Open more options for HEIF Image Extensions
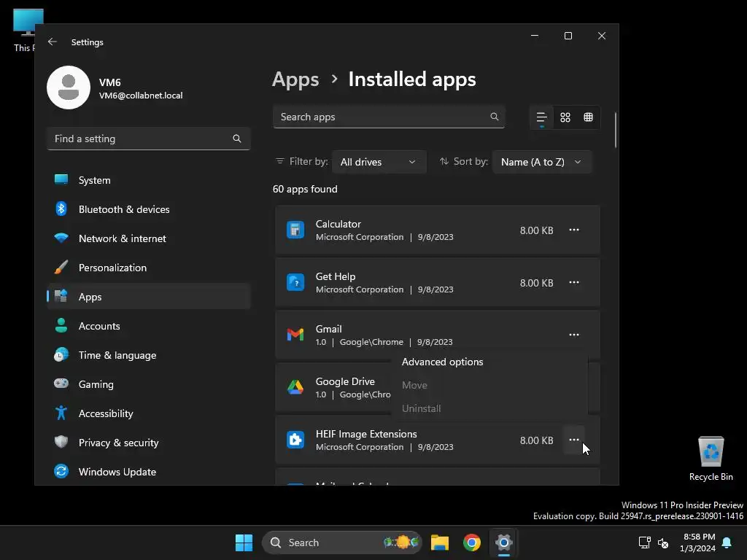 (x=574, y=440)
